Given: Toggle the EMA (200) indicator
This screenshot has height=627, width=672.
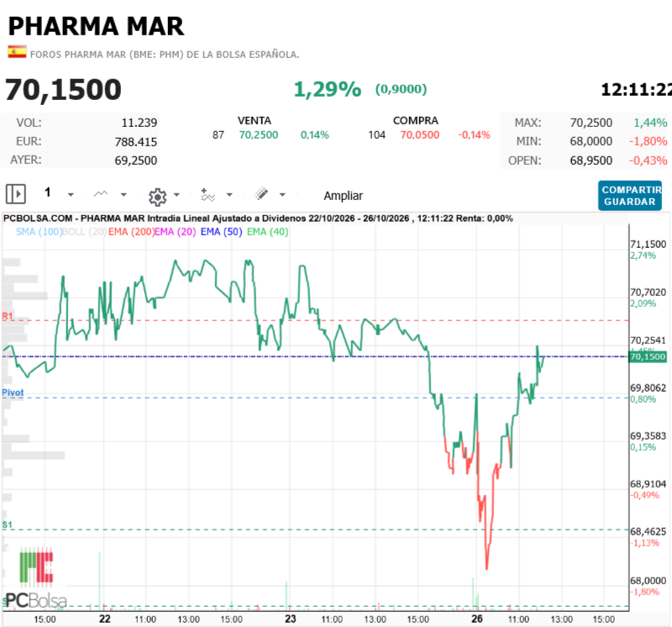Looking at the screenshot, I should [131, 232].
